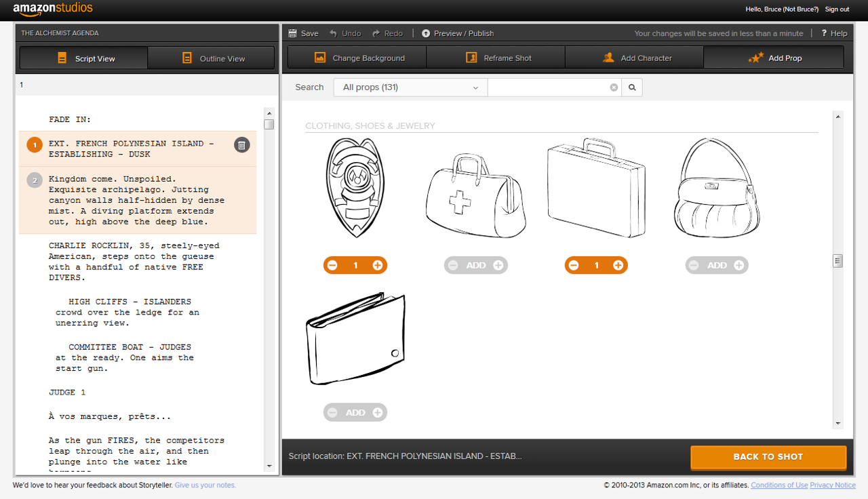Click the BACK TO SHOT button
Viewport: 868px width, 499px height.
tap(768, 457)
